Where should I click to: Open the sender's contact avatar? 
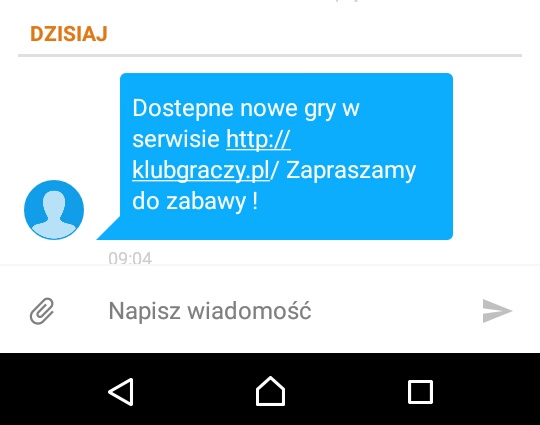(x=54, y=209)
